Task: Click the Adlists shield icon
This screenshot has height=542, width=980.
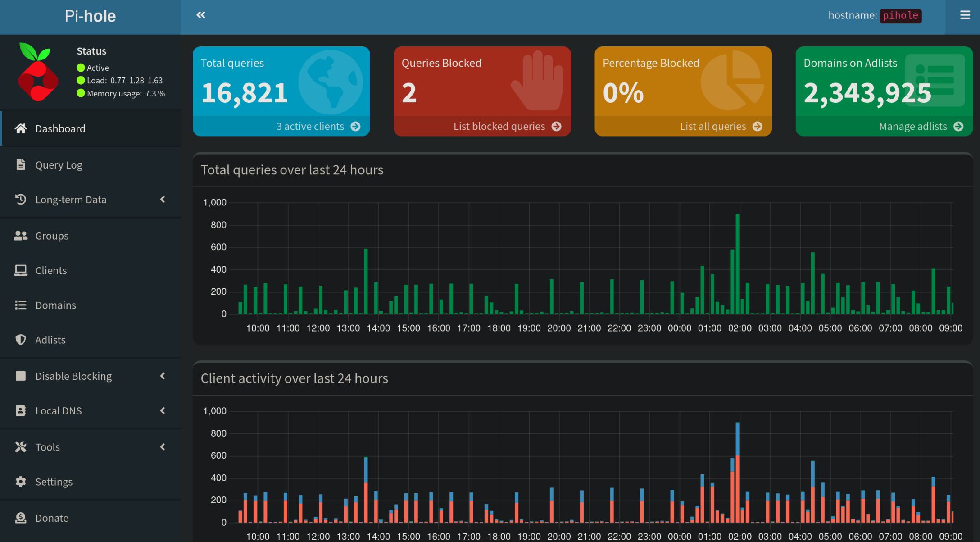Action: click(x=21, y=340)
